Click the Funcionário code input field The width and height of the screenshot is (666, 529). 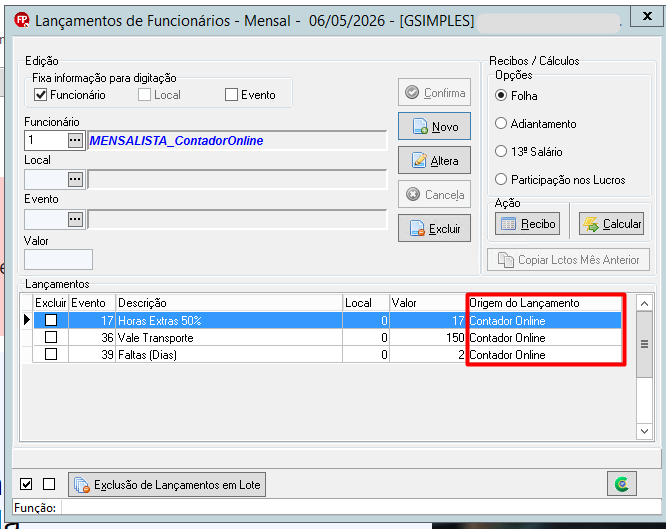point(46,140)
